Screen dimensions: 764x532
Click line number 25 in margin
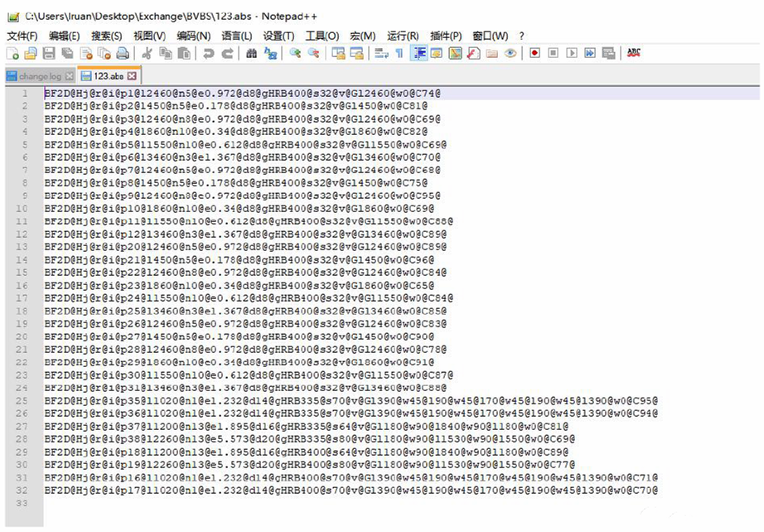pos(22,400)
